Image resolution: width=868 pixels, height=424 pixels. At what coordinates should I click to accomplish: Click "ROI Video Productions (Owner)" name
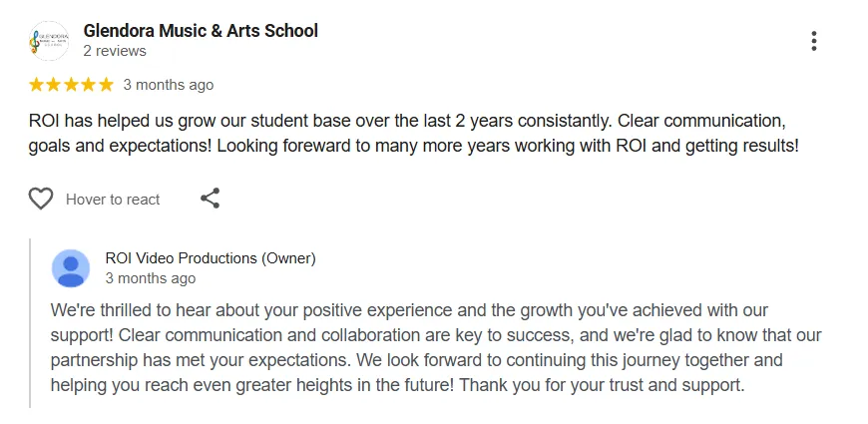(x=211, y=258)
